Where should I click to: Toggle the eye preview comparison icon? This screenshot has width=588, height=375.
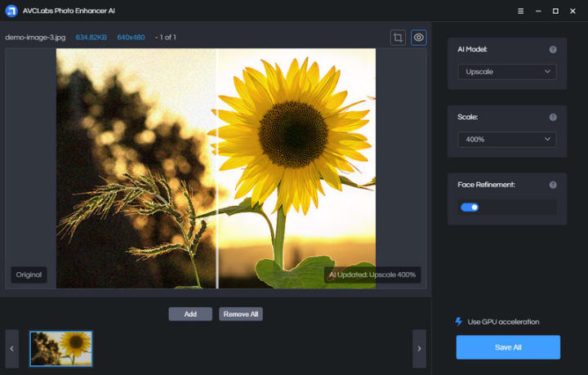(x=418, y=38)
